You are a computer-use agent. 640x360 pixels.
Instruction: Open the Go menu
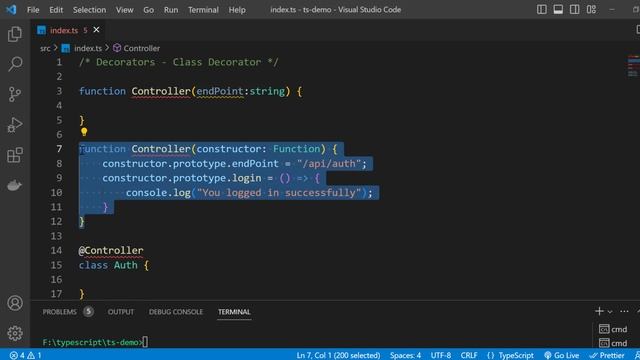149,10
